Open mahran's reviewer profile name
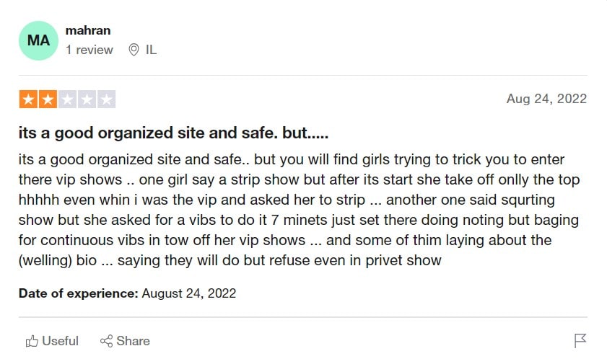Screen dimensions: 607x364 (x=88, y=30)
